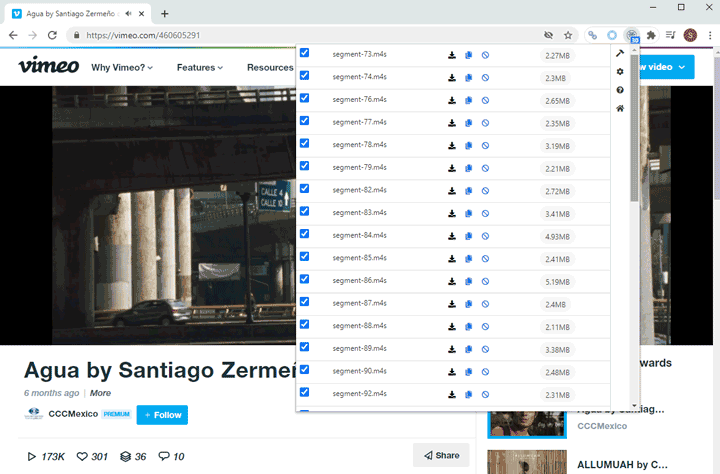This screenshot has width=720, height=474.
Task: Focus the address bar URL
Action: pos(143,35)
